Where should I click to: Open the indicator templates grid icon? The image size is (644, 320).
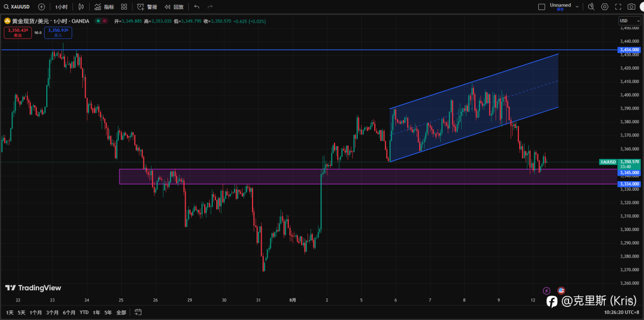124,7
